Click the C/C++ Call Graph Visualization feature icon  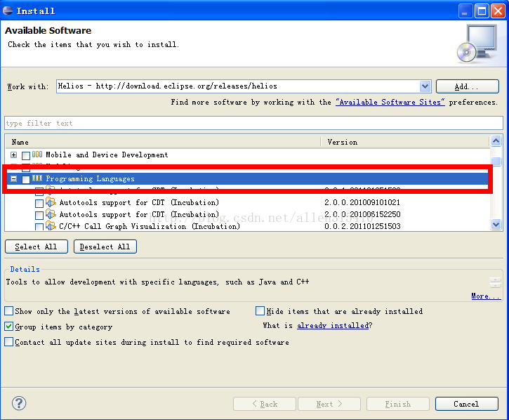pos(51,225)
